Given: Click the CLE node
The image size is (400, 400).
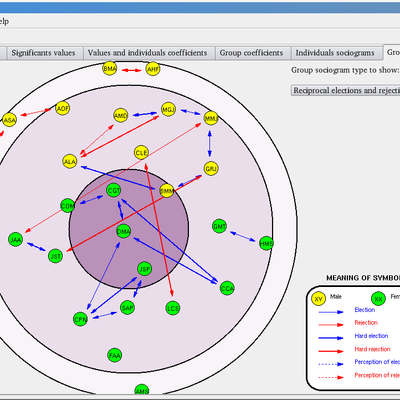Looking at the screenshot, I should [x=141, y=153].
